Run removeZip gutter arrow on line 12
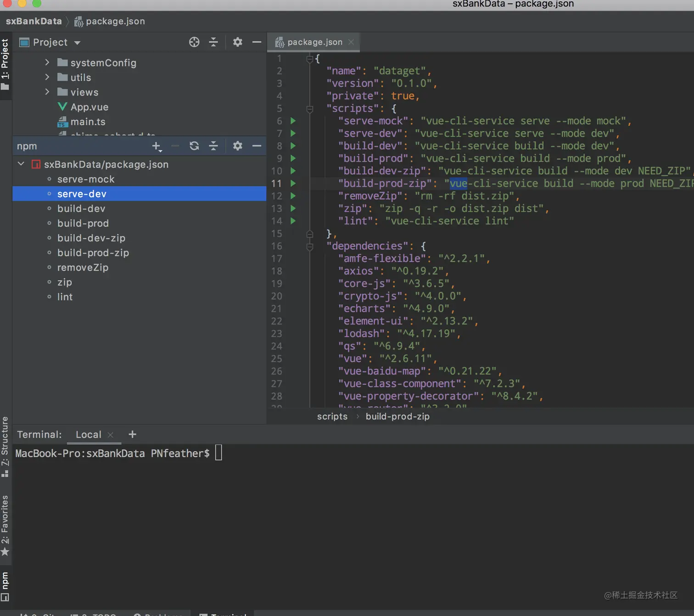The width and height of the screenshot is (694, 616). coord(293,196)
